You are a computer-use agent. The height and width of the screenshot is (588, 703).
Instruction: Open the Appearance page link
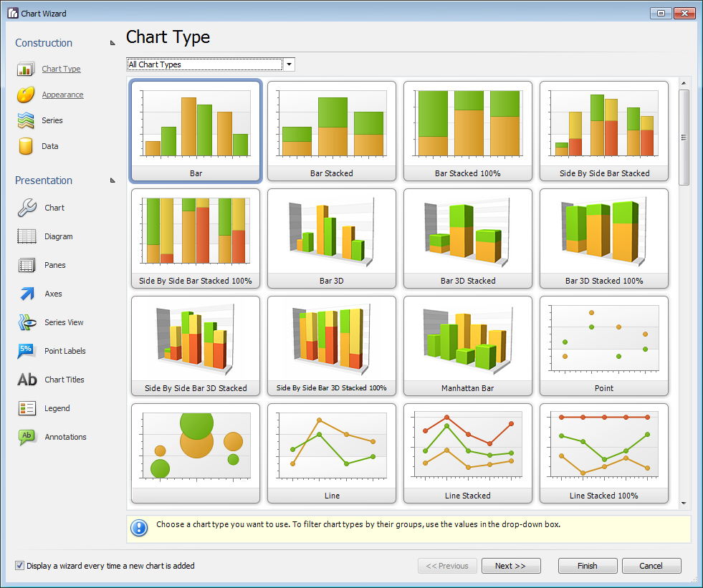point(63,95)
